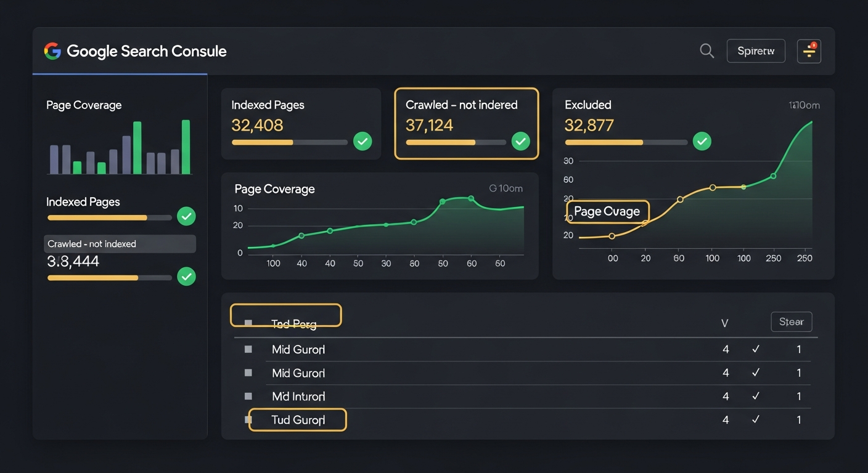Click the sidebar Indexed Pages progress bar
The height and width of the screenshot is (473, 868).
click(x=110, y=217)
